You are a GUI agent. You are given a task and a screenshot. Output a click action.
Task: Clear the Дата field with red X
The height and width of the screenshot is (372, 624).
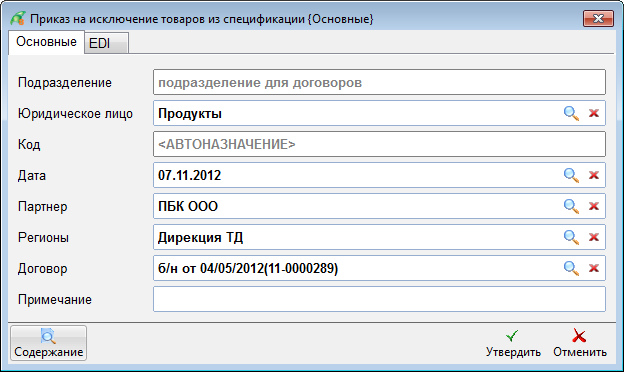click(594, 175)
